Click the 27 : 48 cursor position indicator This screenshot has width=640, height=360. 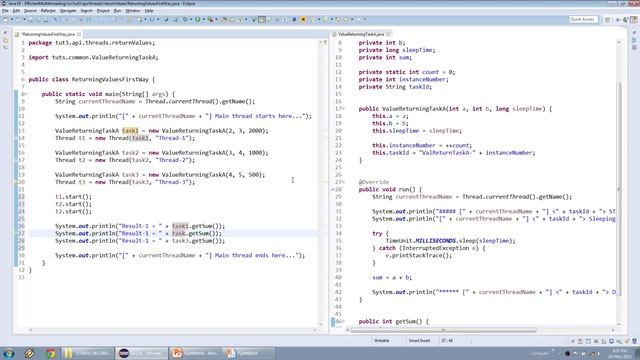pyautogui.click(x=447, y=340)
